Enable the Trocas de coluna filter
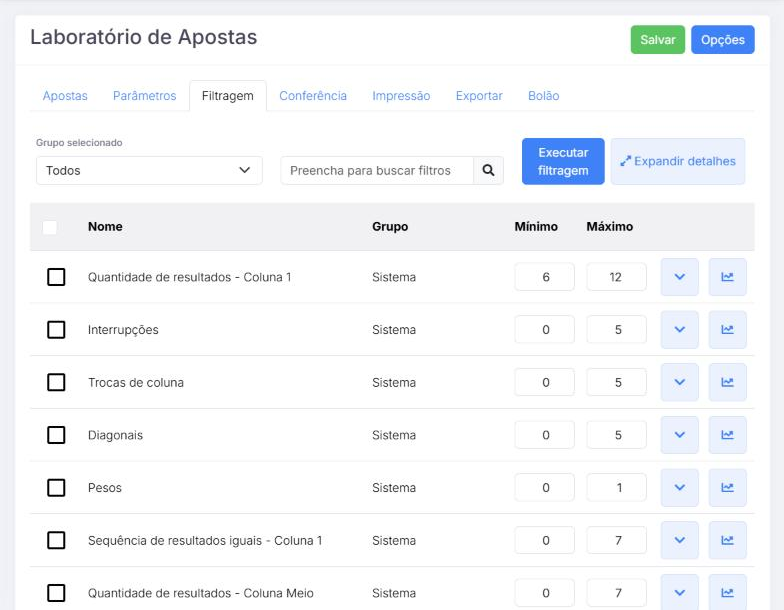Viewport: 784px width, 610px height. tap(56, 382)
